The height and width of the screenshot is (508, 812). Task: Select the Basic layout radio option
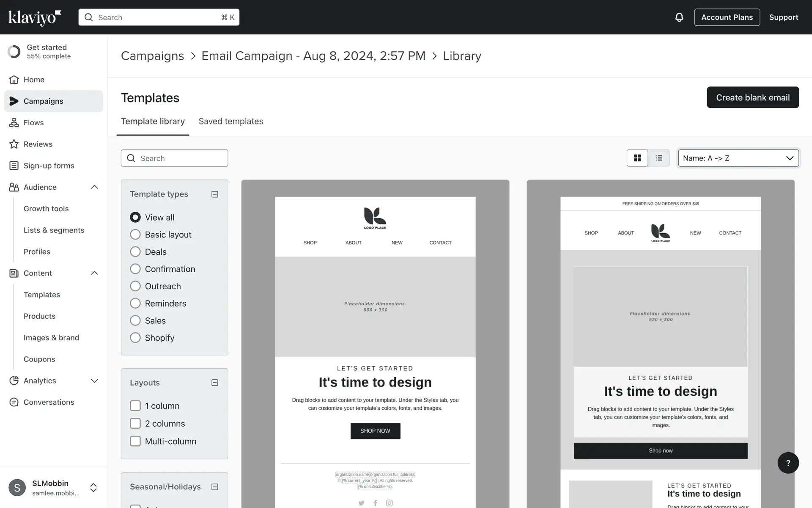(135, 235)
